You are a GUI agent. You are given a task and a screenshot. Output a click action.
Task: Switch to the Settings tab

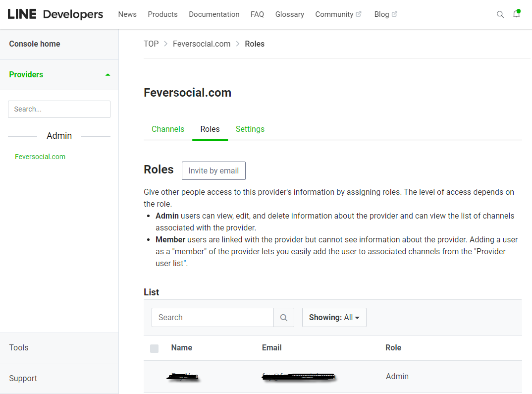point(250,129)
